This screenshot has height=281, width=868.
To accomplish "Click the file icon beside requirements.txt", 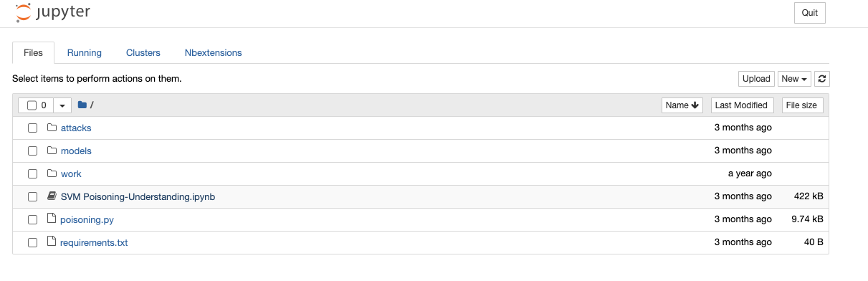I will click(51, 242).
